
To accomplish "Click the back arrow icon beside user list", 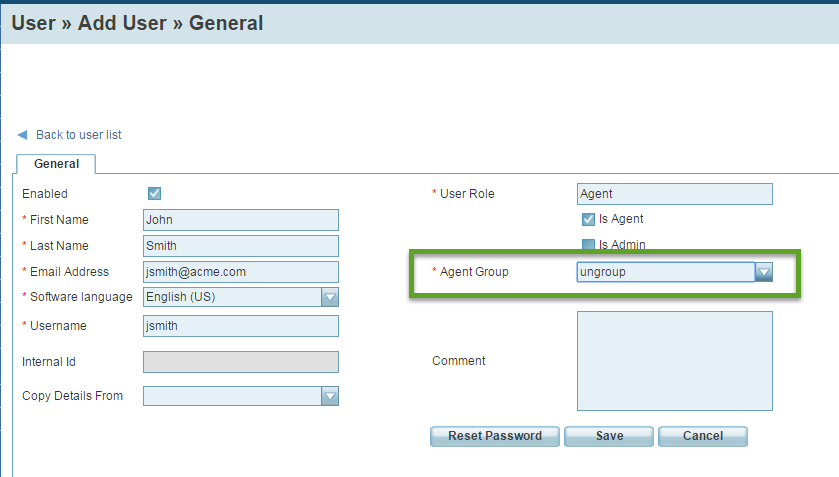I will (22, 135).
